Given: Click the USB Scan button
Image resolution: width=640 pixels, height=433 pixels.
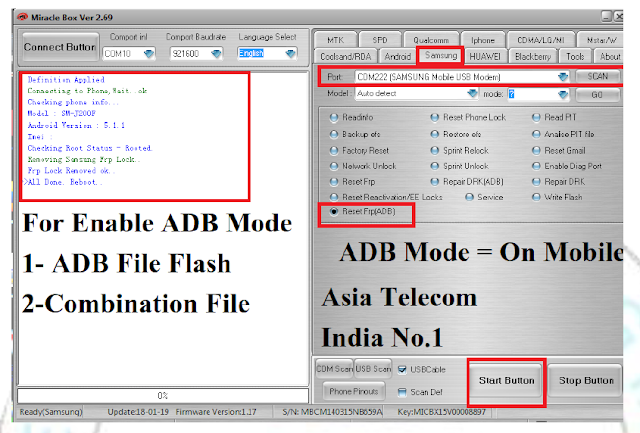Looking at the screenshot, I should click(x=373, y=369).
